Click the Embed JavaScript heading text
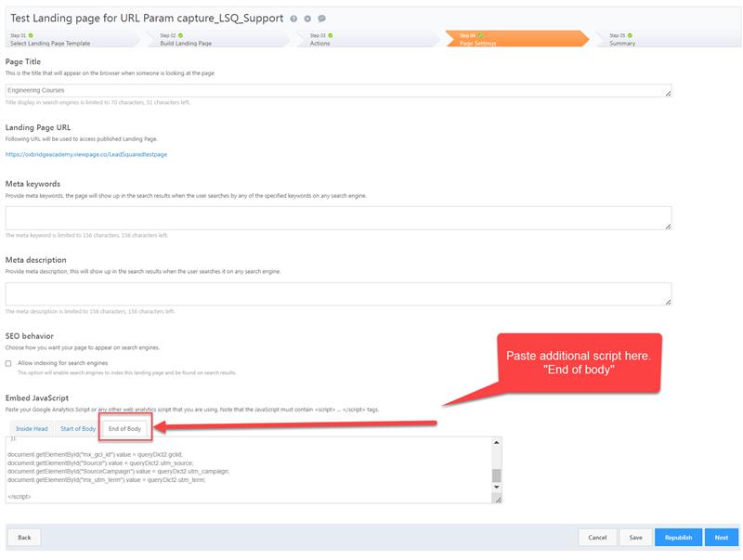Viewport: 743px width, 560px height. [x=37, y=398]
